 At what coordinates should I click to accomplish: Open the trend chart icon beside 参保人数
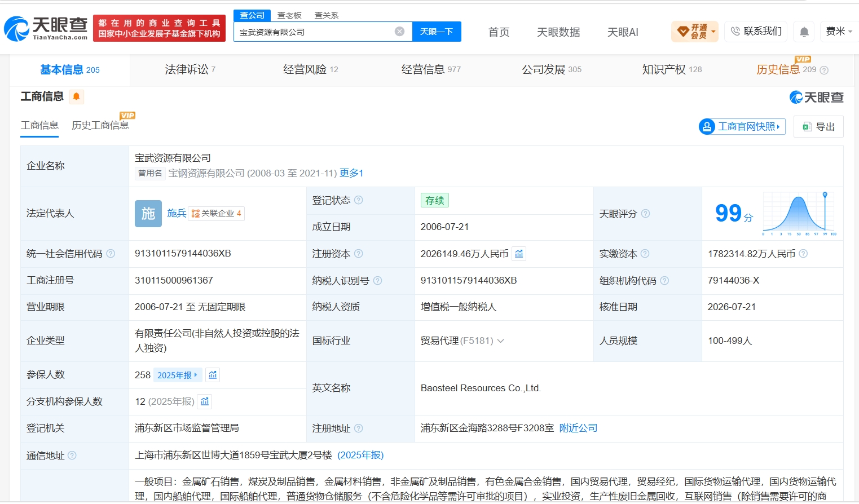pyautogui.click(x=213, y=375)
